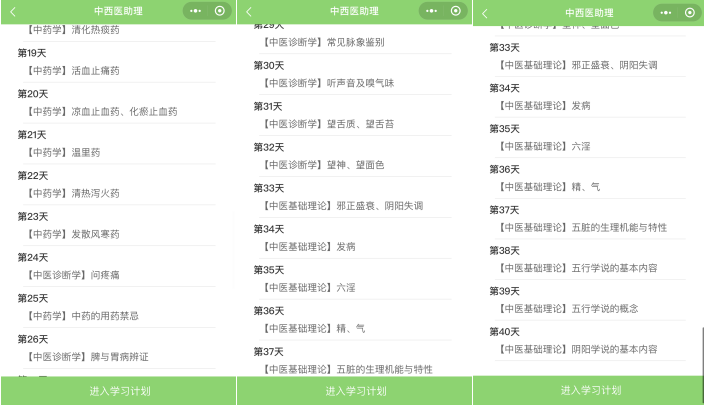The height and width of the screenshot is (405, 704).
Task: Open three-dot more menu in left panel
Action: pos(196,11)
